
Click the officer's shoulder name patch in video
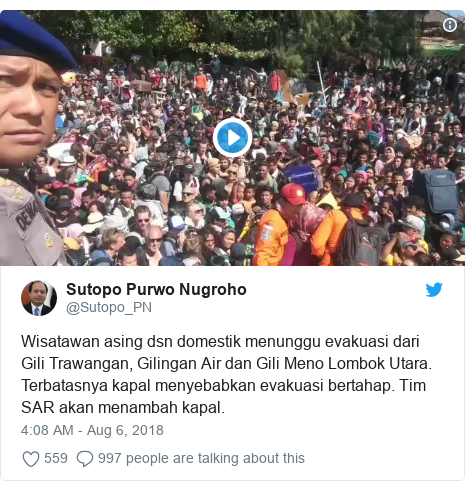click(x=26, y=216)
